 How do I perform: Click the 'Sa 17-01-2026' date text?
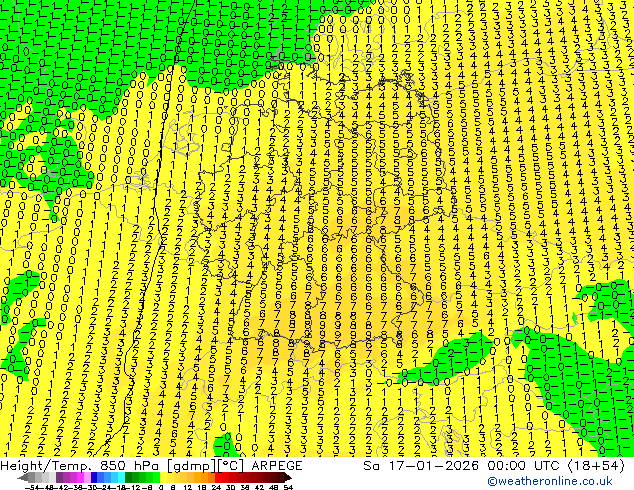(x=423, y=466)
